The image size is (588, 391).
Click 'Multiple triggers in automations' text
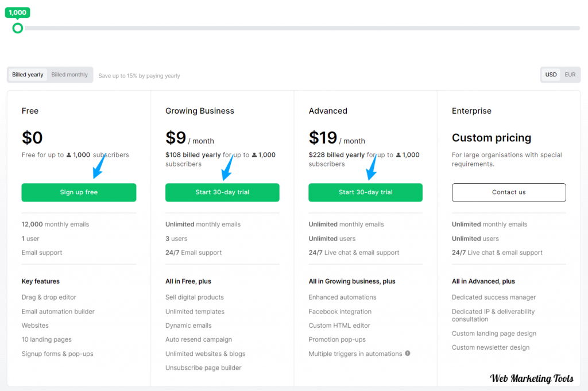(355, 354)
